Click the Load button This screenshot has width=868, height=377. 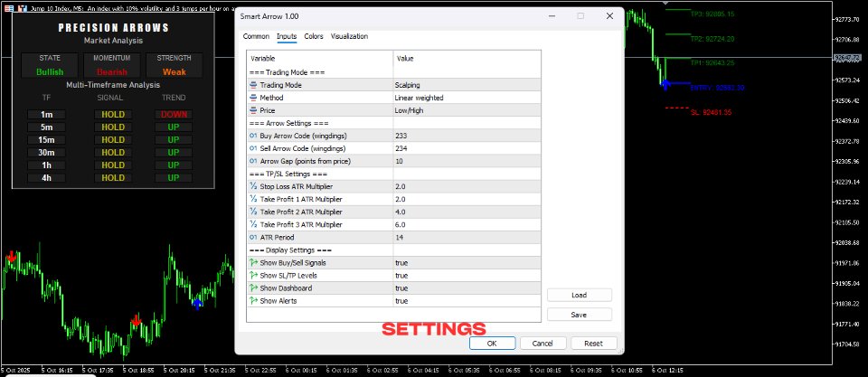(579, 295)
